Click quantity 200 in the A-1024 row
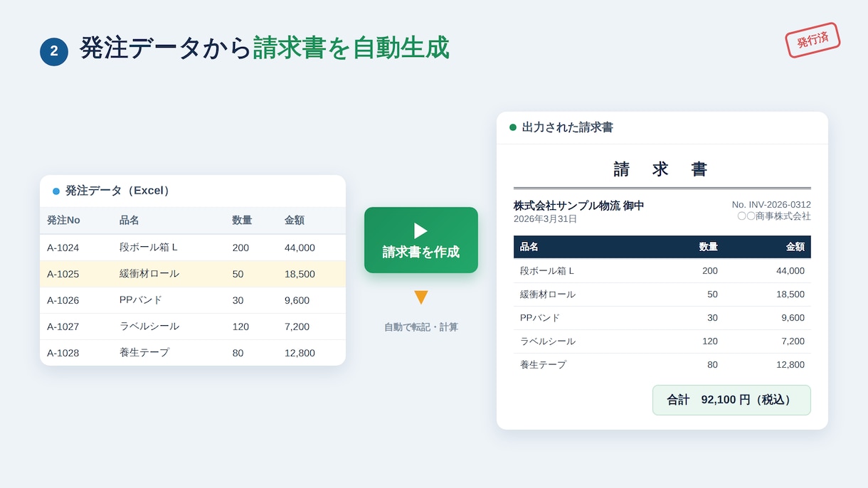 click(x=240, y=248)
